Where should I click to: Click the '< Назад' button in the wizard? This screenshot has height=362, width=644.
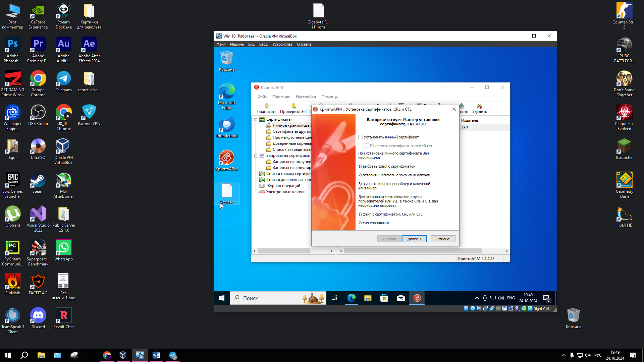[x=389, y=239]
